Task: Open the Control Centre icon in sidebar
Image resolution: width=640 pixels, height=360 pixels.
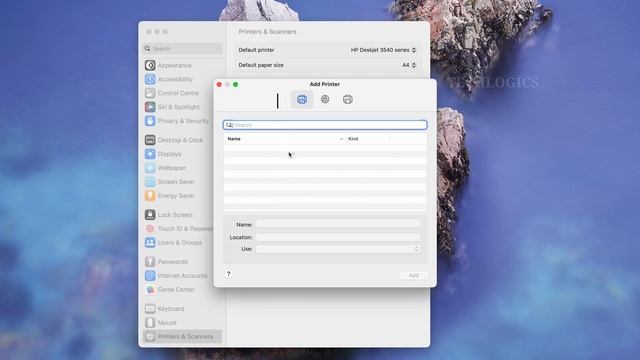Action: point(150,93)
